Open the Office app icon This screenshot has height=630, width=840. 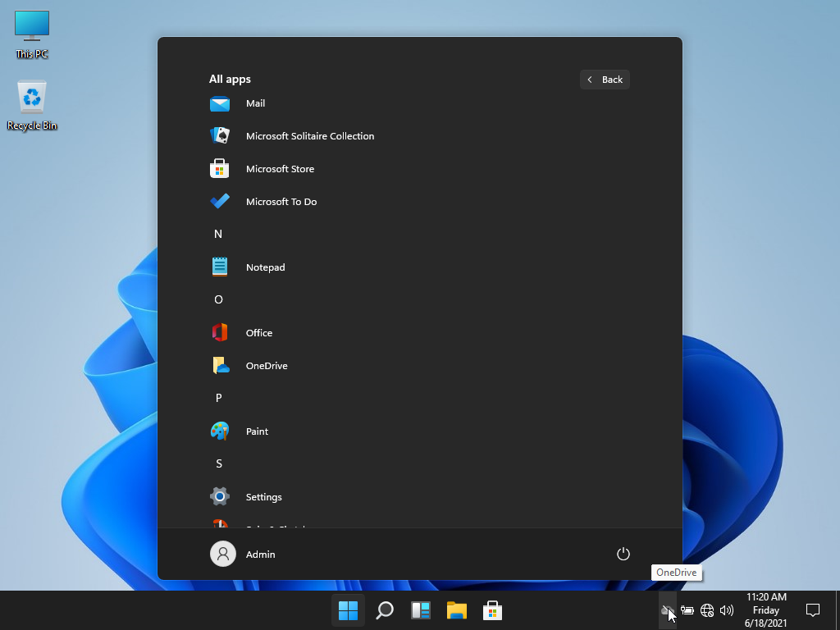click(220, 333)
